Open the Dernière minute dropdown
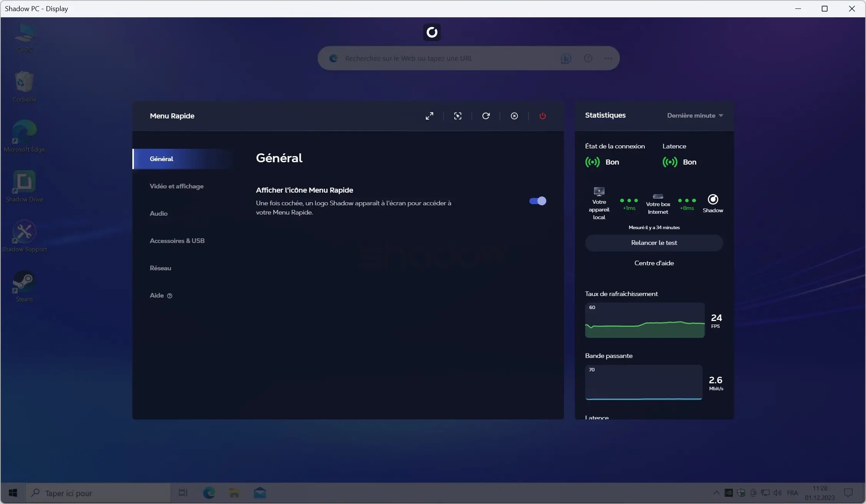Viewport: 866px width, 504px height. coord(695,115)
